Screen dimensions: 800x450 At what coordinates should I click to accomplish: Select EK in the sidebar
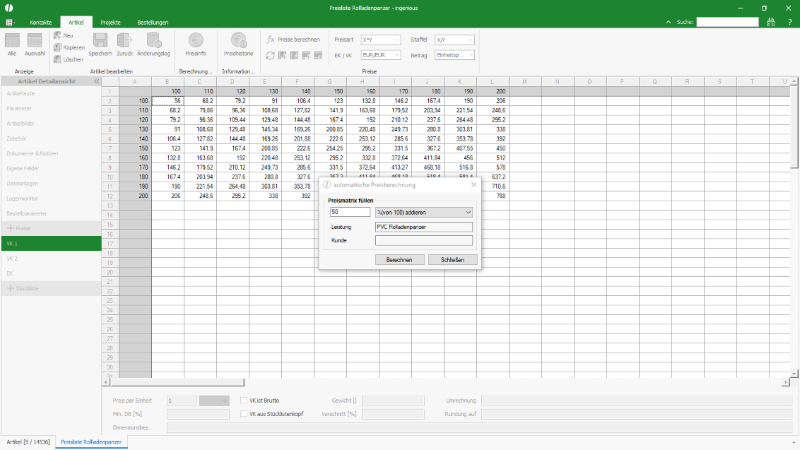tap(51, 273)
